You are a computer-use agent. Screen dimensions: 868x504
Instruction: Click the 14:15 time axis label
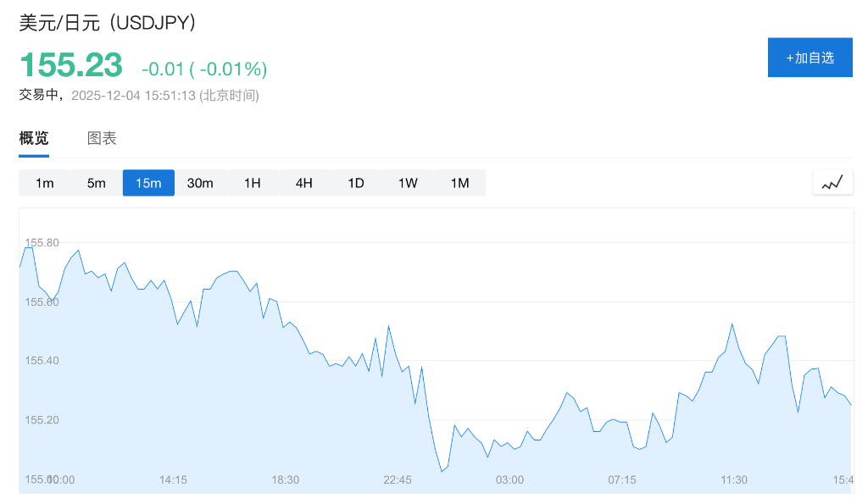coord(173,479)
